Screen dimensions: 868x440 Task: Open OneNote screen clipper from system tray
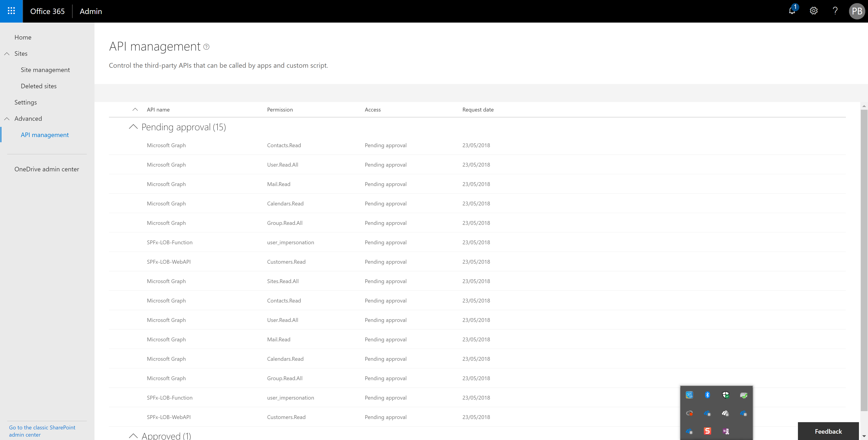pos(726,431)
